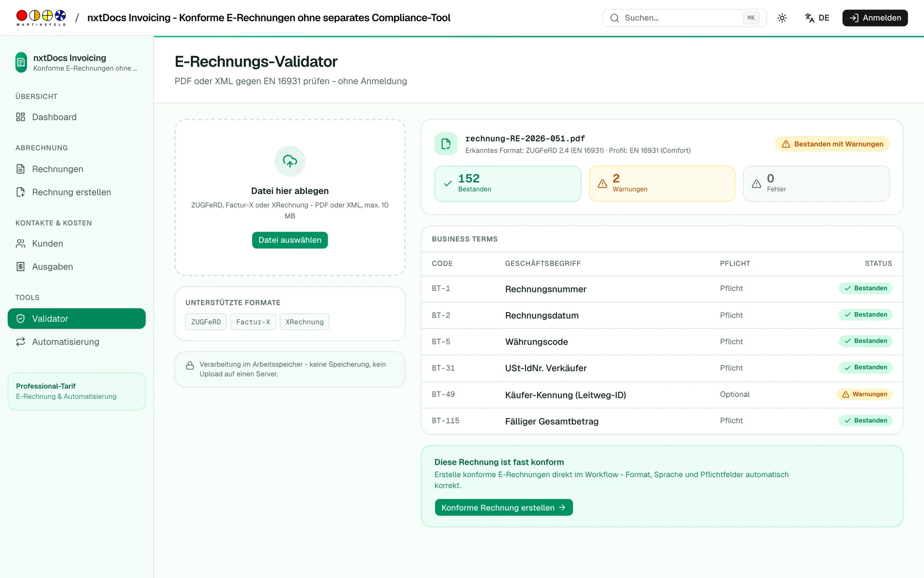The width and height of the screenshot is (924, 578).
Task: Click Bestanden badge in the BT-2 row
Action: point(866,315)
